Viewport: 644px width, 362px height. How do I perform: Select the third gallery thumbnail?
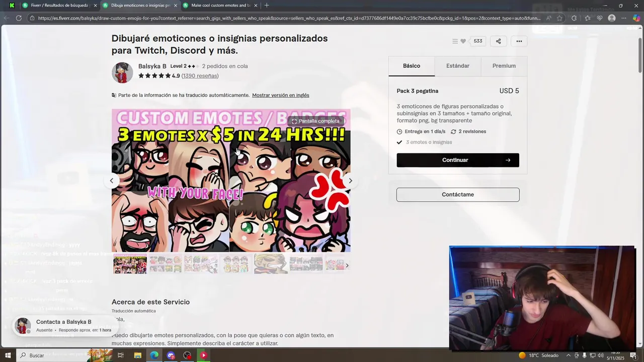[201, 263]
